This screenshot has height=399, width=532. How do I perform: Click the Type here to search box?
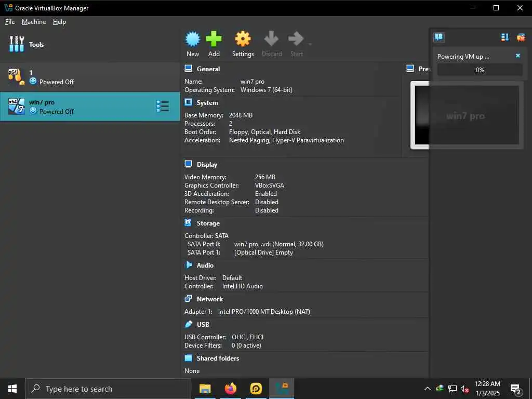(108, 389)
